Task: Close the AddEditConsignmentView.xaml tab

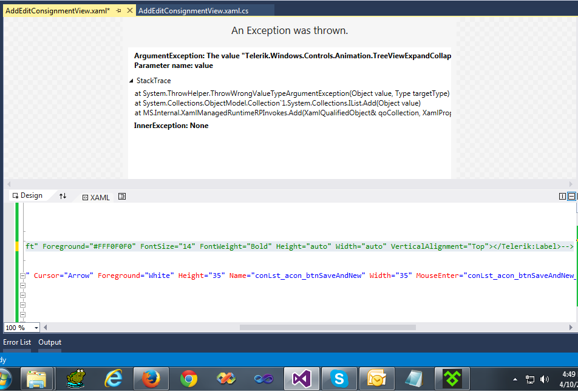Action: [130, 11]
